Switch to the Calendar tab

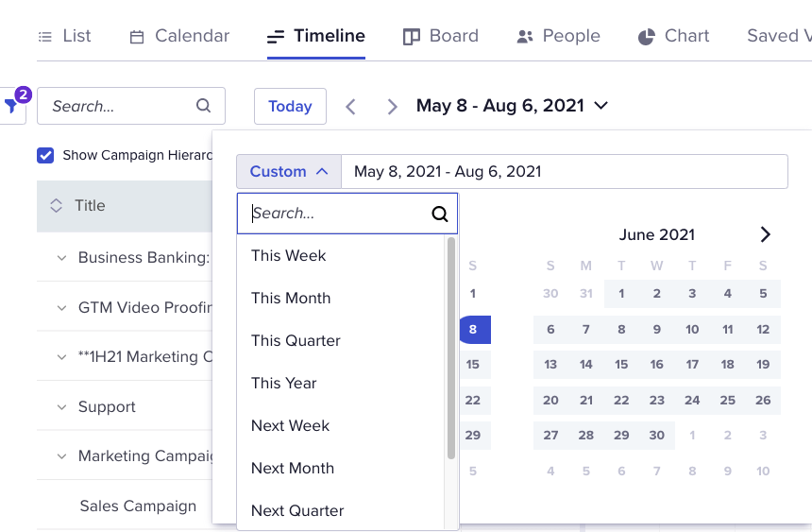tap(179, 36)
